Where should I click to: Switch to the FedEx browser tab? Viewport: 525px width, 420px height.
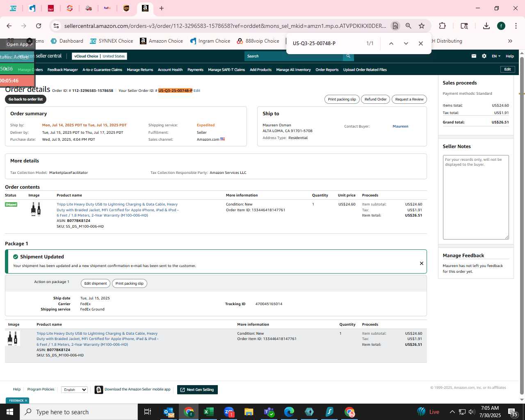[x=107, y=8]
